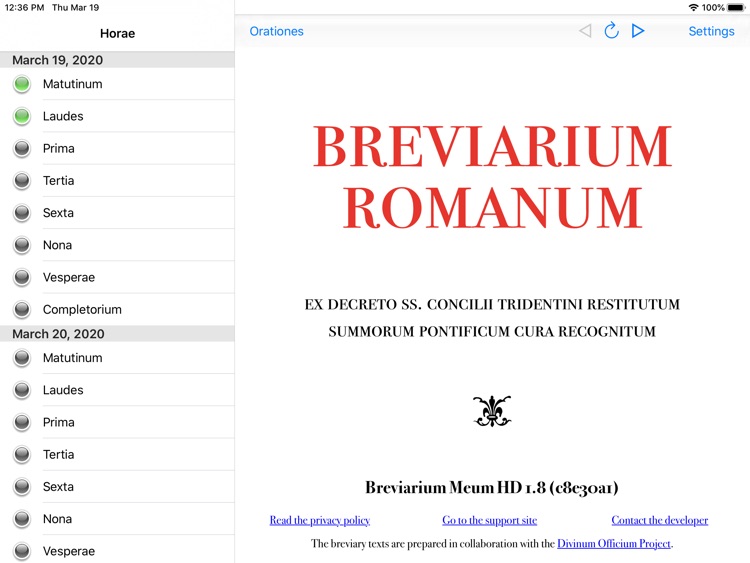Screen dimensions: 750x563
Task: Select Tertia under March 19
Action: pyautogui.click(x=117, y=180)
